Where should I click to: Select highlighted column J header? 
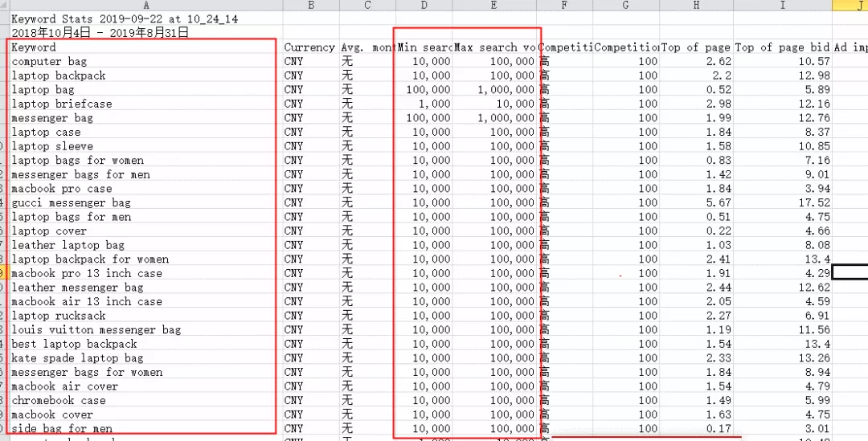[850, 5]
